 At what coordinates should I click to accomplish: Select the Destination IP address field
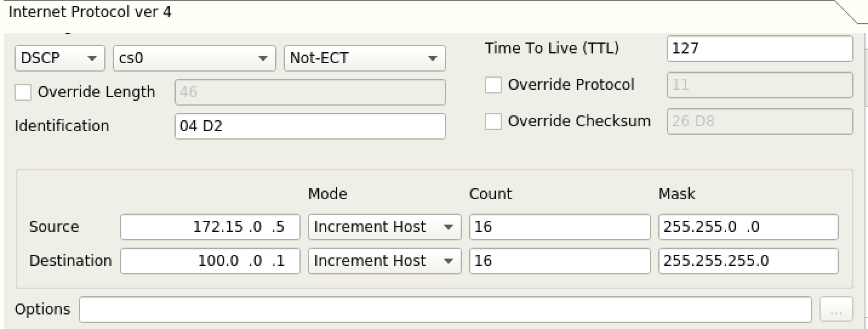[x=210, y=261]
